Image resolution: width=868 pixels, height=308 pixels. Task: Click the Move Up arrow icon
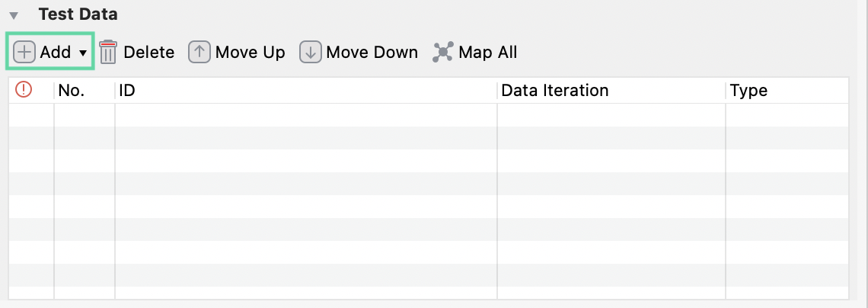pos(199,52)
